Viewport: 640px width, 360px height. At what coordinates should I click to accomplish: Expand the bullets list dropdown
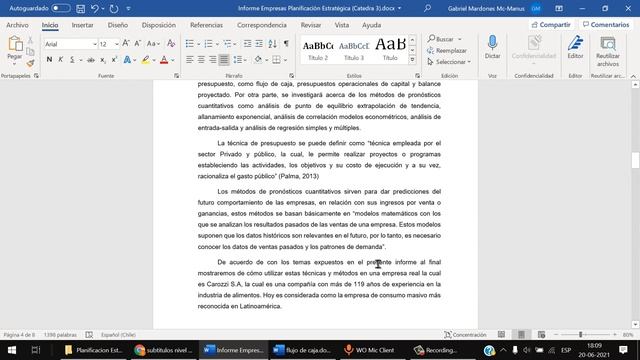coord(199,44)
